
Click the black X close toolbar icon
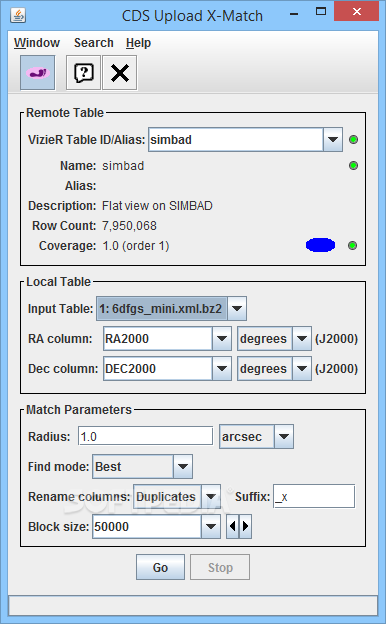[x=120, y=73]
